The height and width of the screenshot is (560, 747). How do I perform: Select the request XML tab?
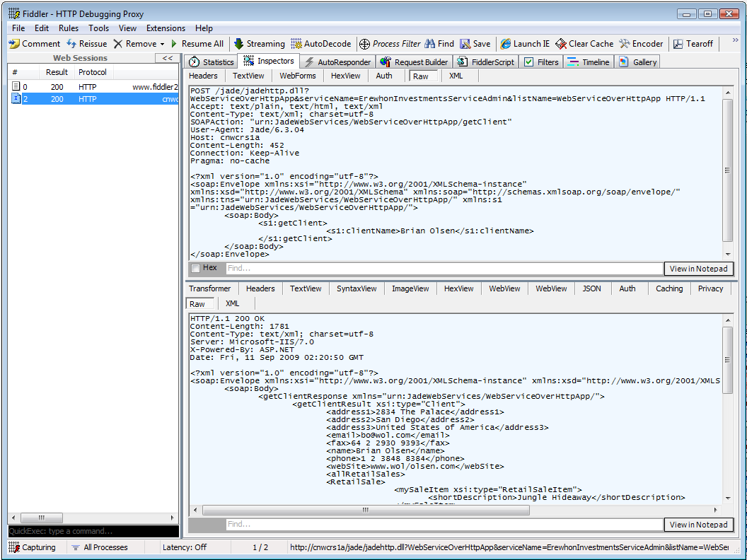pyautogui.click(x=456, y=76)
